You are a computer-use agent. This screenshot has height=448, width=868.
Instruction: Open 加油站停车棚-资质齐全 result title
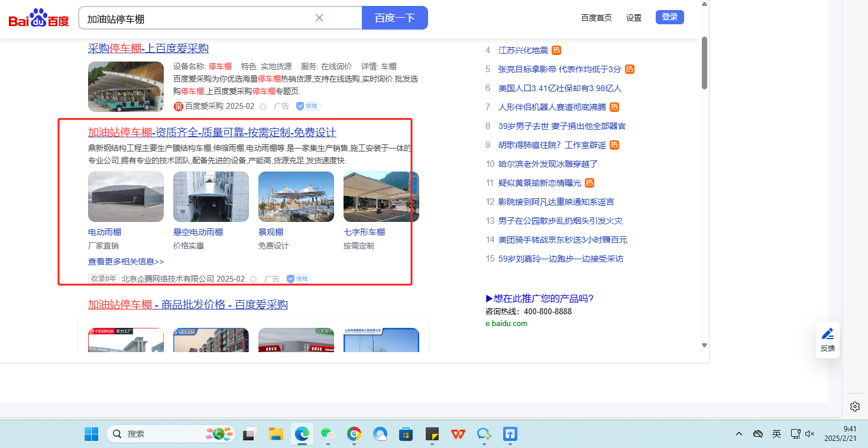(x=212, y=132)
